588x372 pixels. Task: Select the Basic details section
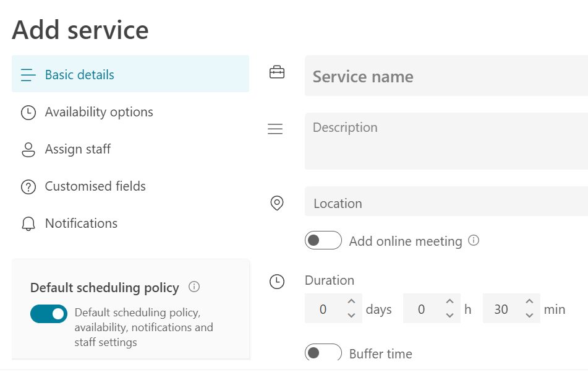80,75
